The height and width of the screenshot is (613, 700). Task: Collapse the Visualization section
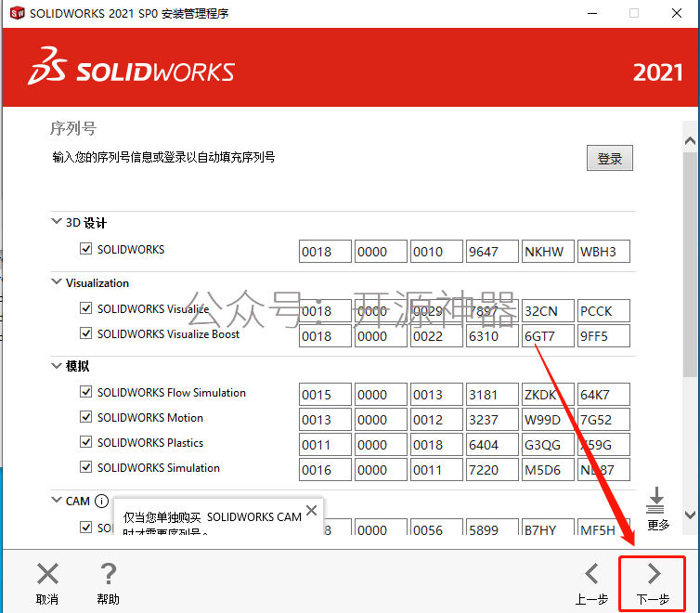57,281
